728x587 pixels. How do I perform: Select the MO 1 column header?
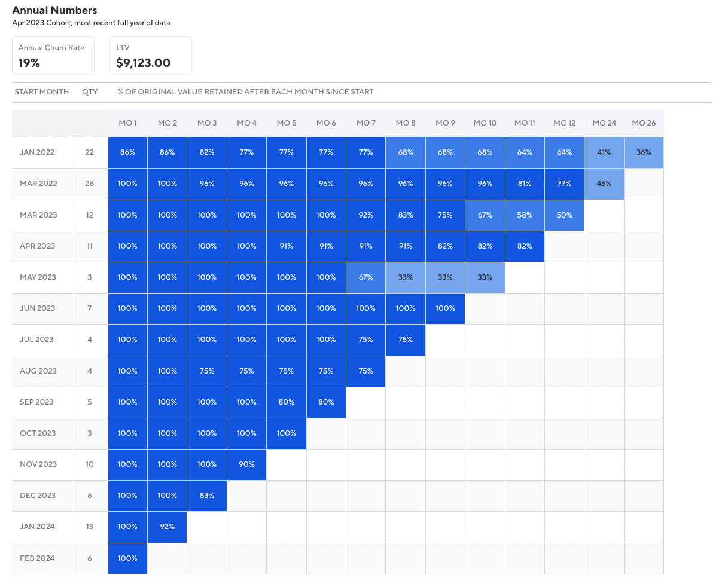[x=127, y=123]
